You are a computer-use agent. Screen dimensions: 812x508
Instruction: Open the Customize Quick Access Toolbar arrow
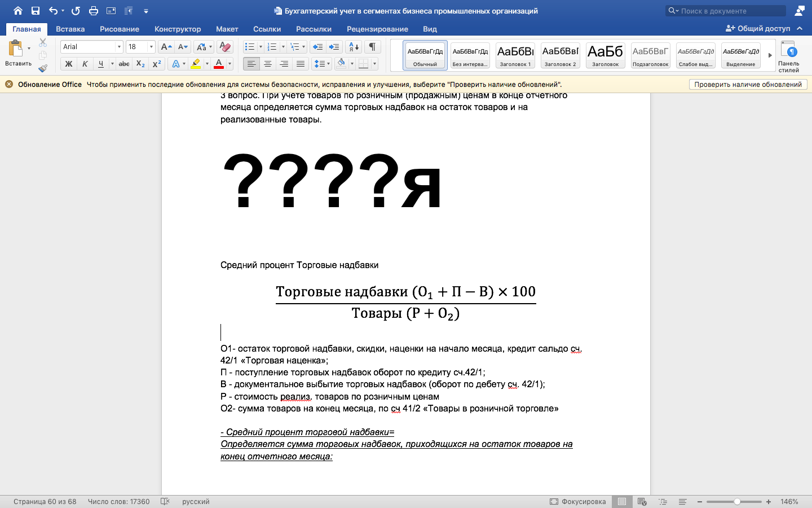pyautogui.click(x=146, y=11)
